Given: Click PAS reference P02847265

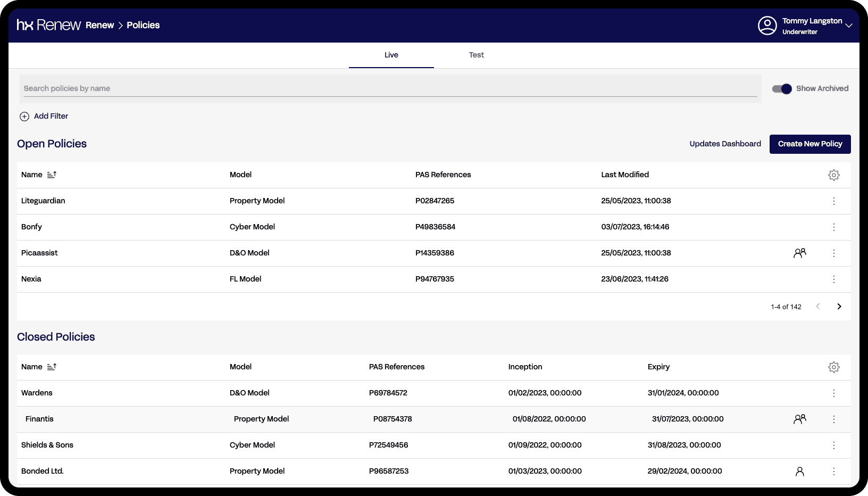Looking at the screenshot, I should 435,201.
